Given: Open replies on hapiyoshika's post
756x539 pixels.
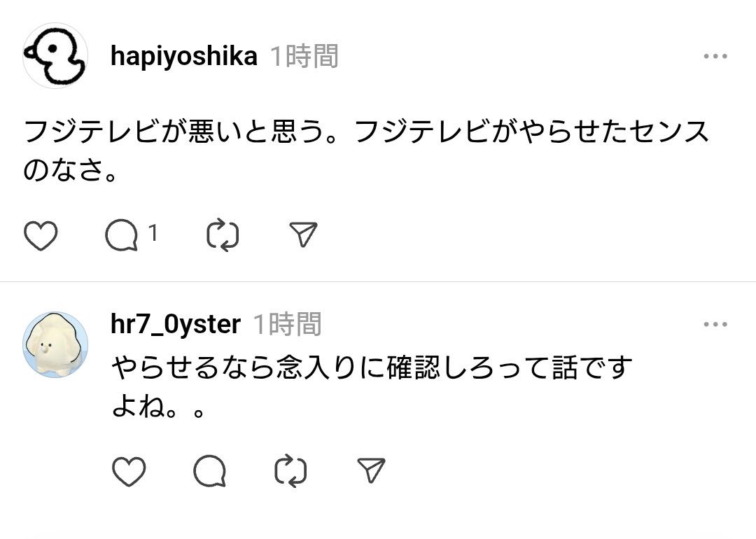Looking at the screenshot, I should [x=122, y=236].
